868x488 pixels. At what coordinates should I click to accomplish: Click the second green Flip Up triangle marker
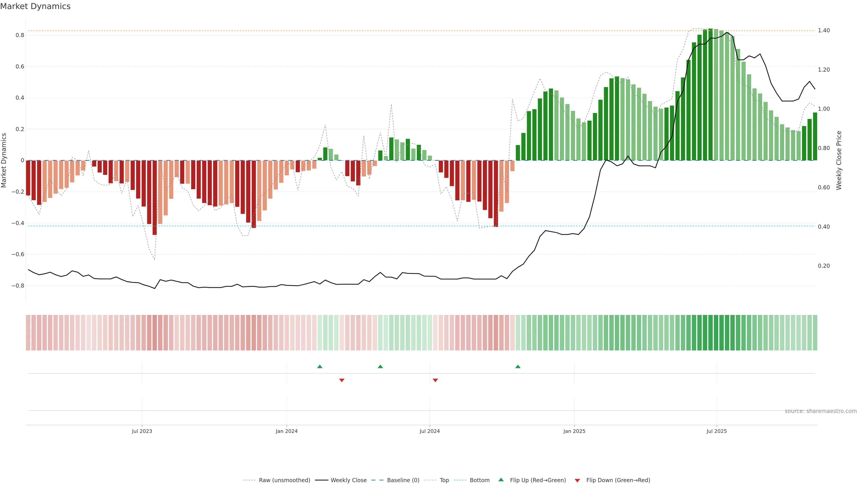point(380,366)
